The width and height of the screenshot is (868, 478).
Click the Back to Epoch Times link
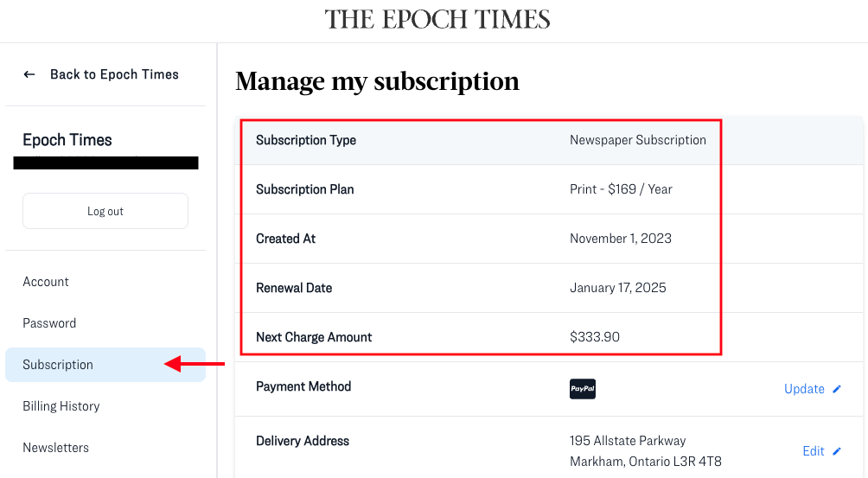(x=114, y=74)
